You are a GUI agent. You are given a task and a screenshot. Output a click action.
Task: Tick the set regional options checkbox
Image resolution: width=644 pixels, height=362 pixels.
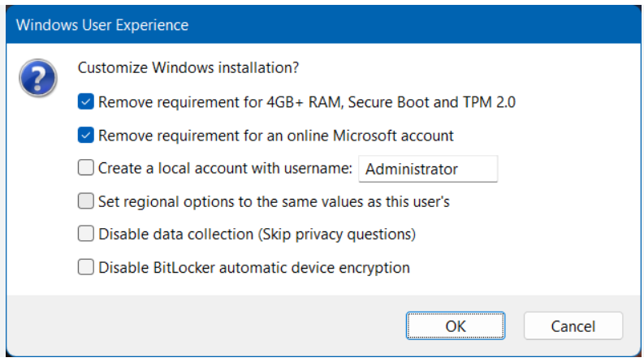(x=86, y=201)
